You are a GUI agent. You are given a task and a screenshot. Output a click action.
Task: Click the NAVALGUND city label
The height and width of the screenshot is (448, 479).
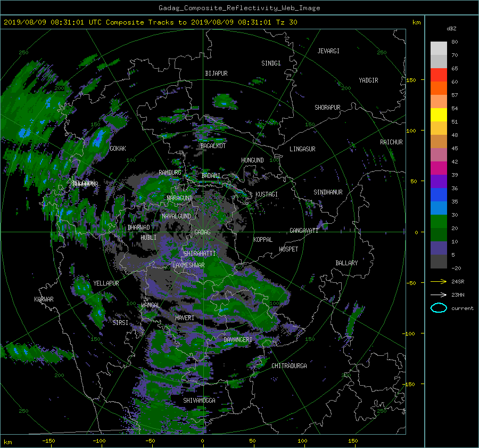[x=176, y=216]
